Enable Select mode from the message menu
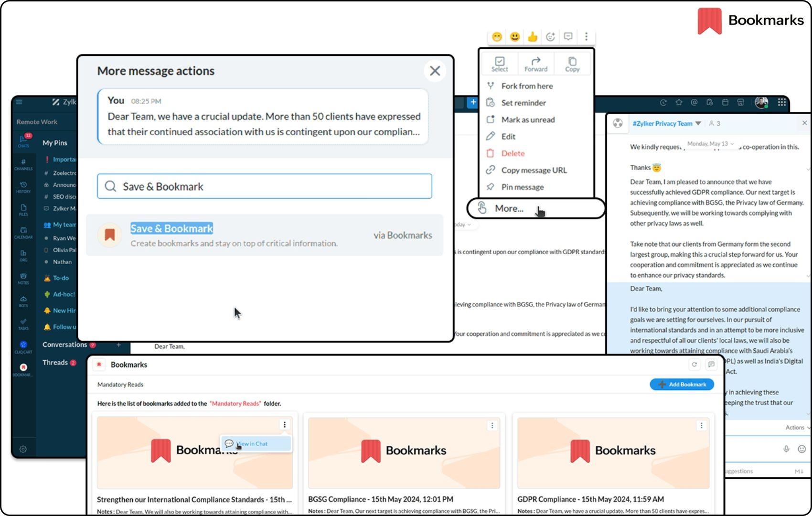The width and height of the screenshot is (812, 516). pos(499,64)
